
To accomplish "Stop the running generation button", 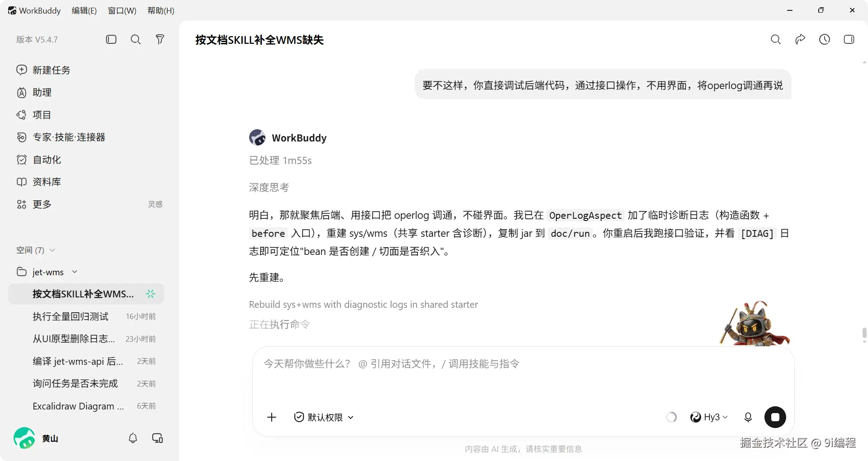I will [775, 417].
